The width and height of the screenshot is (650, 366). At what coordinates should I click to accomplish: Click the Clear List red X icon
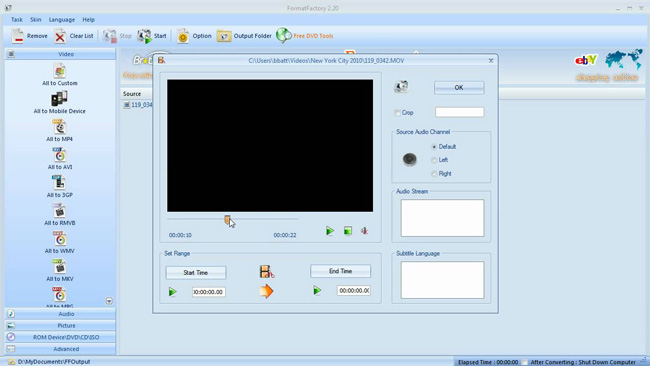(60, 36)
